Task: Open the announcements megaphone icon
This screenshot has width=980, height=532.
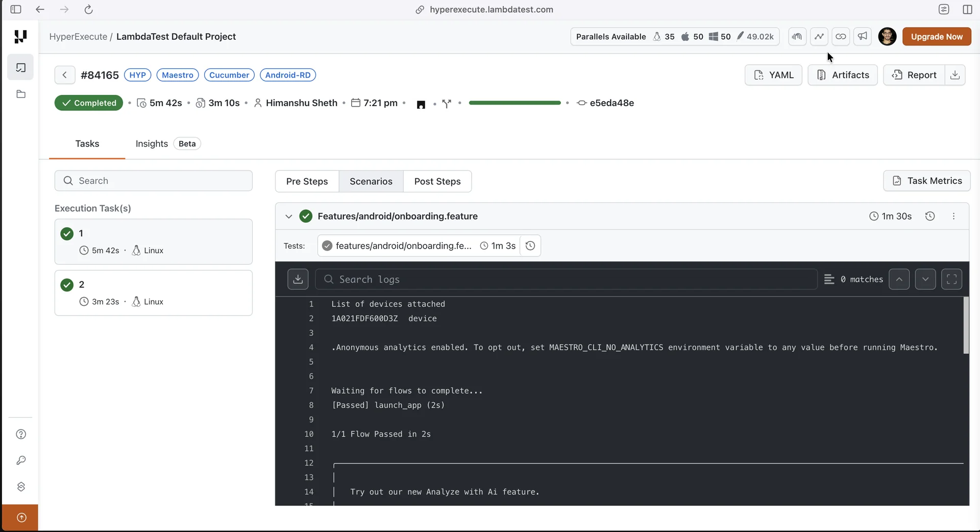Action: [863, 36]
